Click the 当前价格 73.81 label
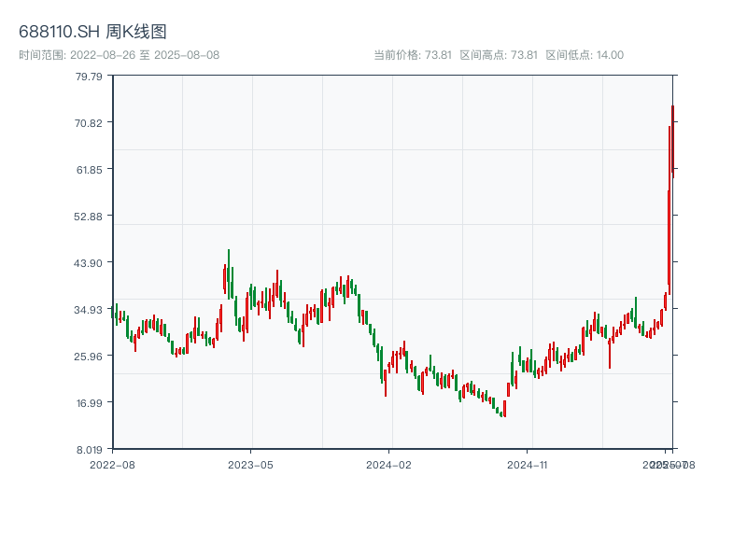747x560 pixels. pos(413,55)
